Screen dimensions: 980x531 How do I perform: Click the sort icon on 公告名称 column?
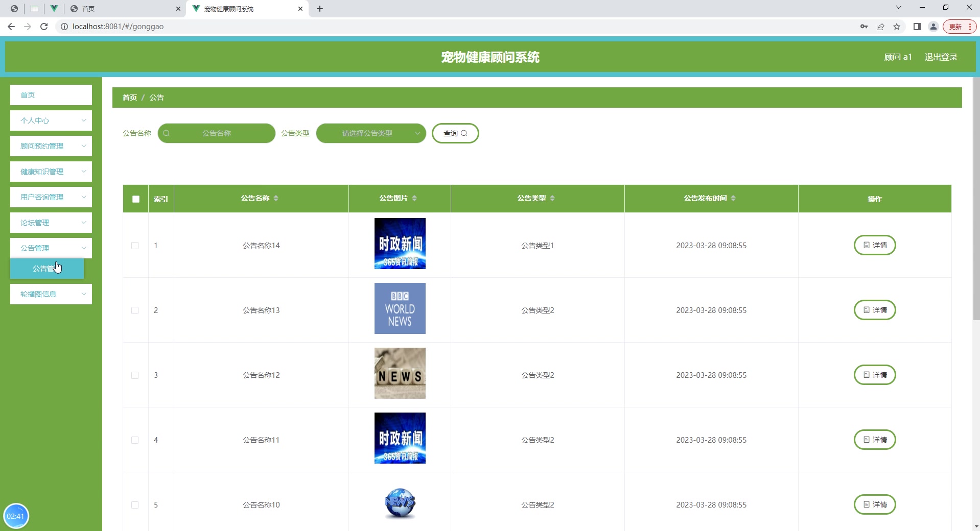click(x=276, y=199)
